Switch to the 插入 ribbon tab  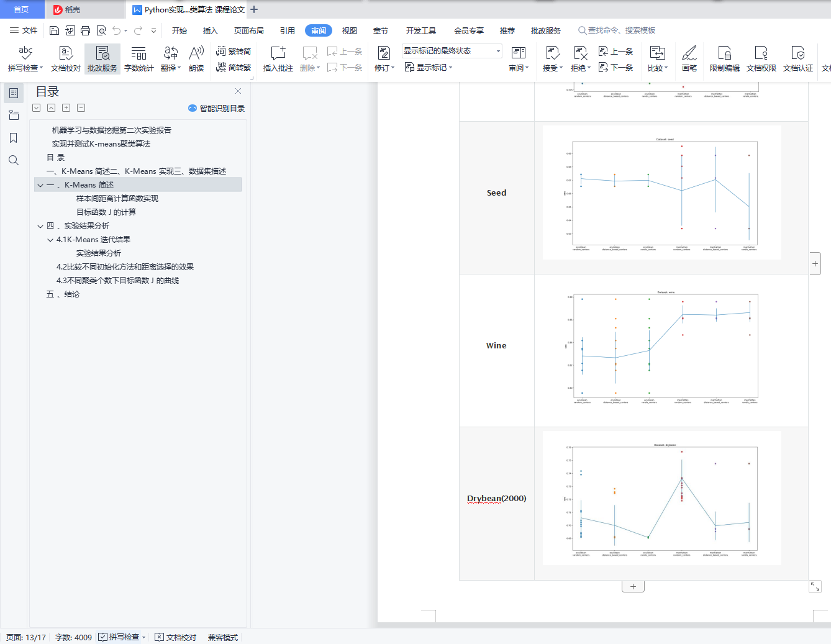point(211,30)
